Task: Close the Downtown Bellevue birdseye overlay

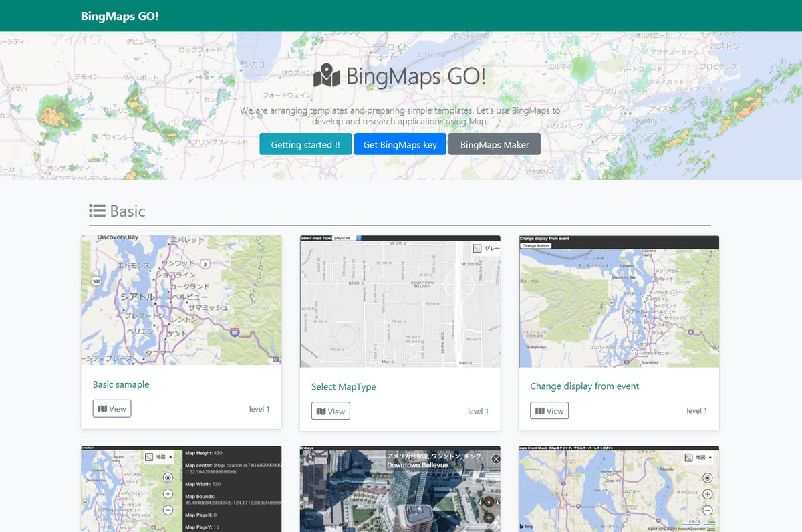Action: click(x=495, y=459)
